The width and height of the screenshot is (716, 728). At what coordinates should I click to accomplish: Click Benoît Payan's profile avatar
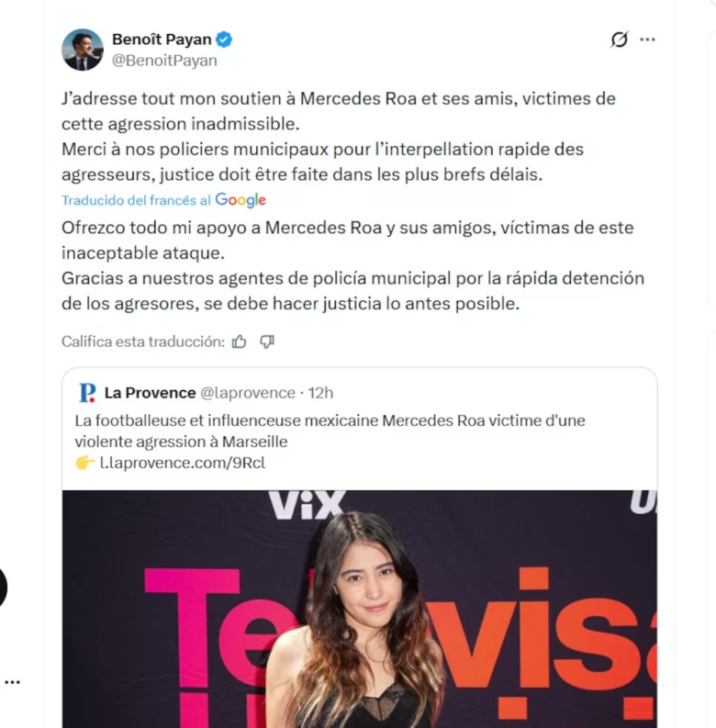[x=83, y=50]
